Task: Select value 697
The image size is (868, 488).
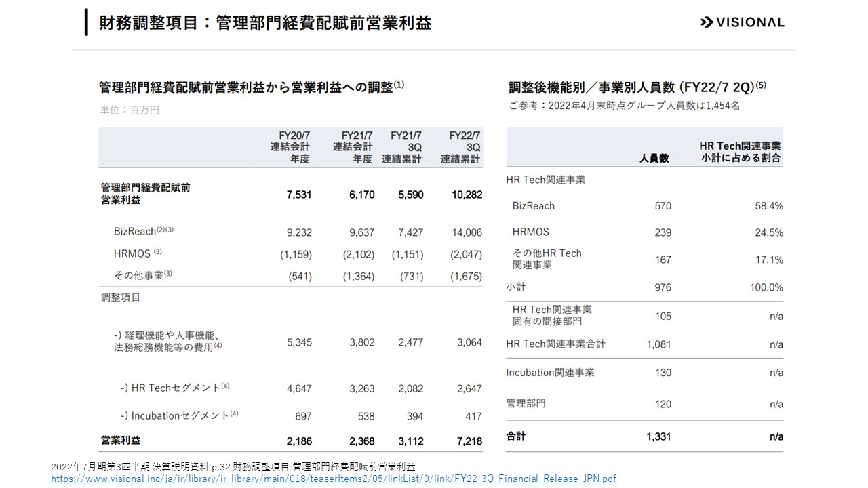Action: [x=304, y=416]
